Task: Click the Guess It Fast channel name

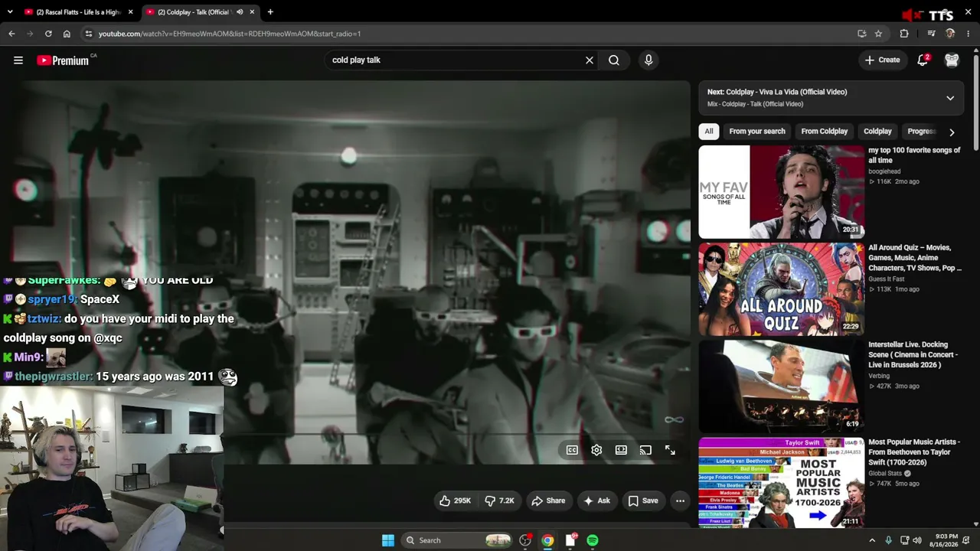Action: [887, 279]
